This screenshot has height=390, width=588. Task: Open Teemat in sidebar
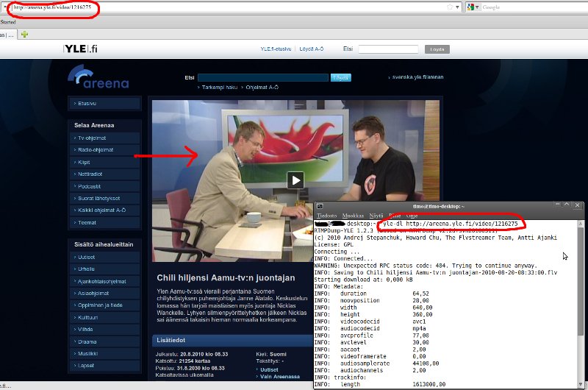pos(104,222)
